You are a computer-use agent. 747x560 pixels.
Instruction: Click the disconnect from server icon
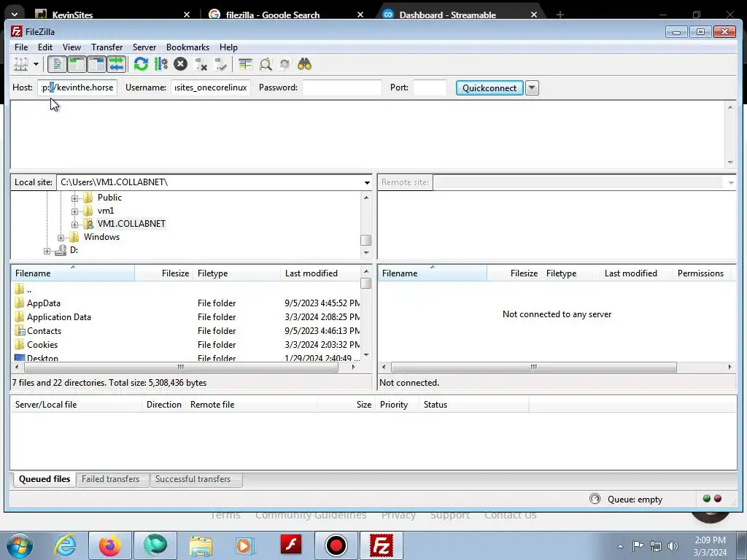[x=201, y=64]
